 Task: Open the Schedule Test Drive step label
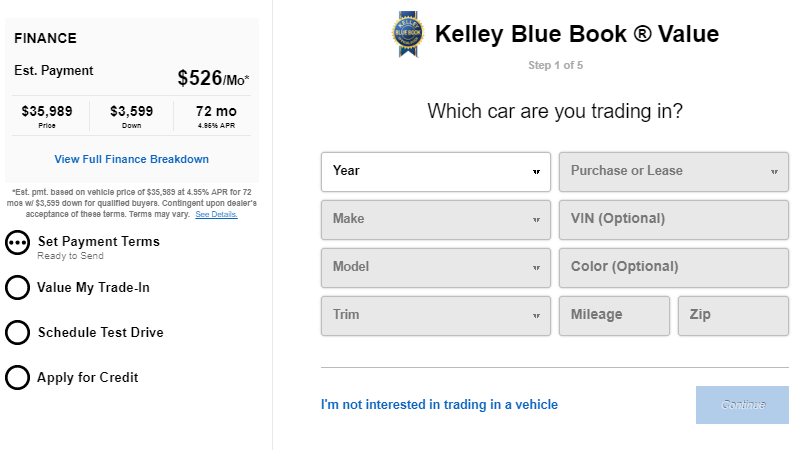tap(100, 333)
